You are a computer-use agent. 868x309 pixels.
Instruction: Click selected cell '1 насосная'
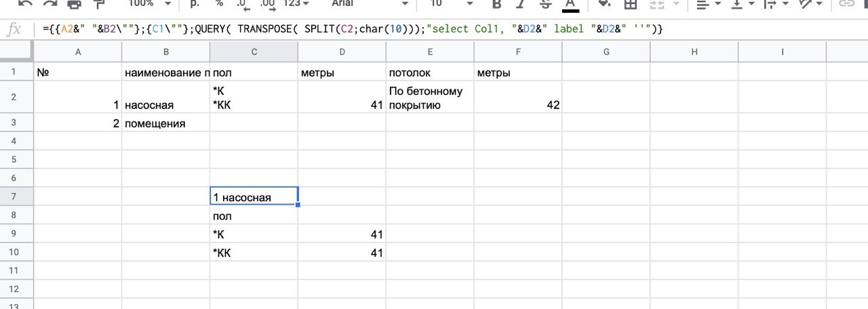pos(254,197)
